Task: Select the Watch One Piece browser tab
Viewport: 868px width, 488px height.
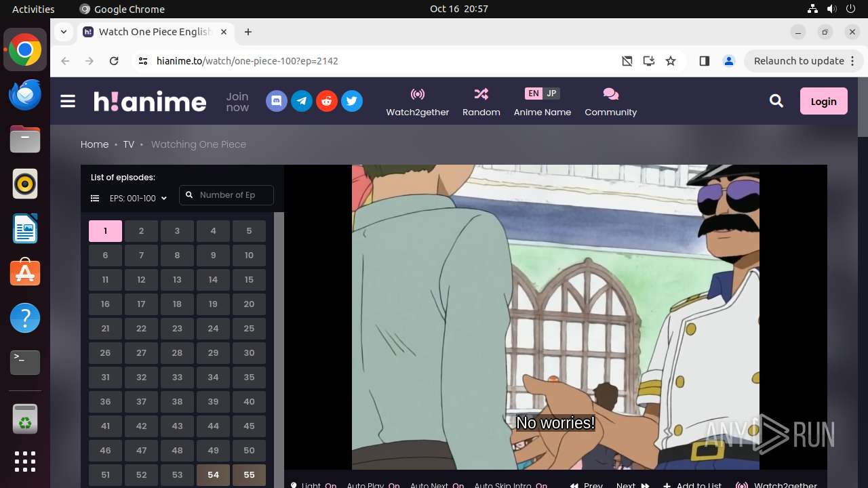Action: pyautogui.click(x=156, y=32)
